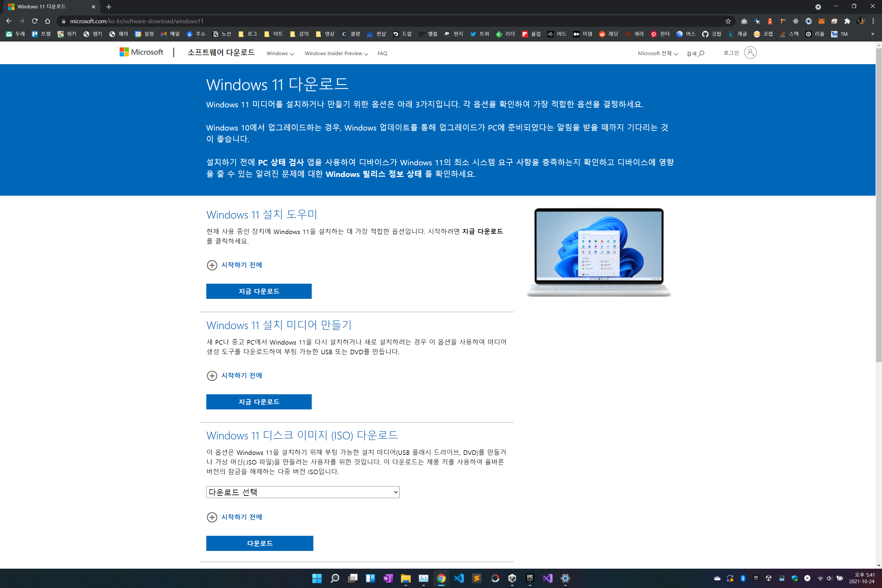Open the Chrome extensions puzzle icon

pyautogui.click(x=847, y=21)
